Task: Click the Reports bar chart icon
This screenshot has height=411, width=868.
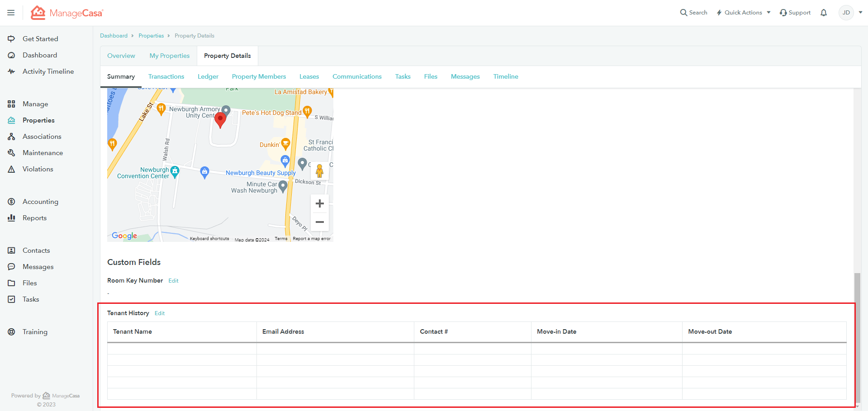Action: point(11,218)
